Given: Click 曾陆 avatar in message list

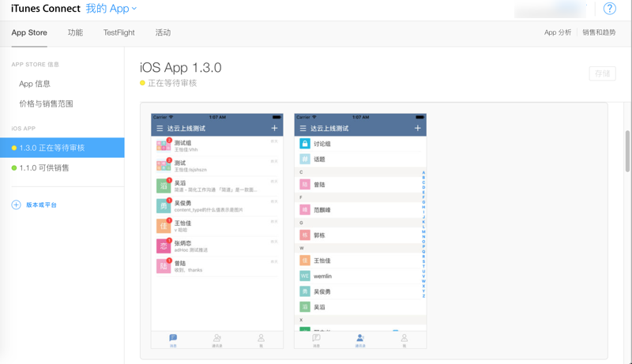Looking at the screenshot, I should click(x=164, y=266).
